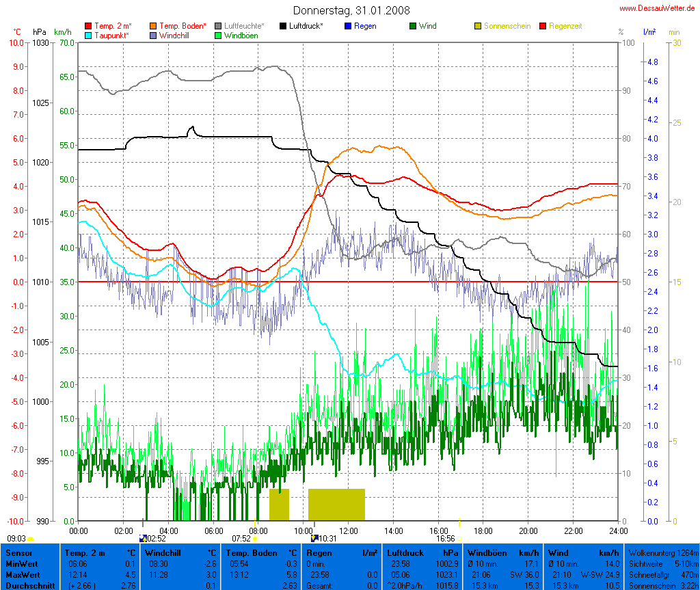Click the olive Sonnenschein legend square

coord(478,26)
